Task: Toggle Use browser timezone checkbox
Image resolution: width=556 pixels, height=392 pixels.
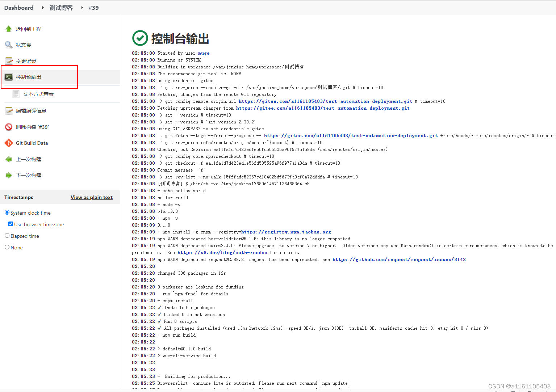Action: click(11, 224)
